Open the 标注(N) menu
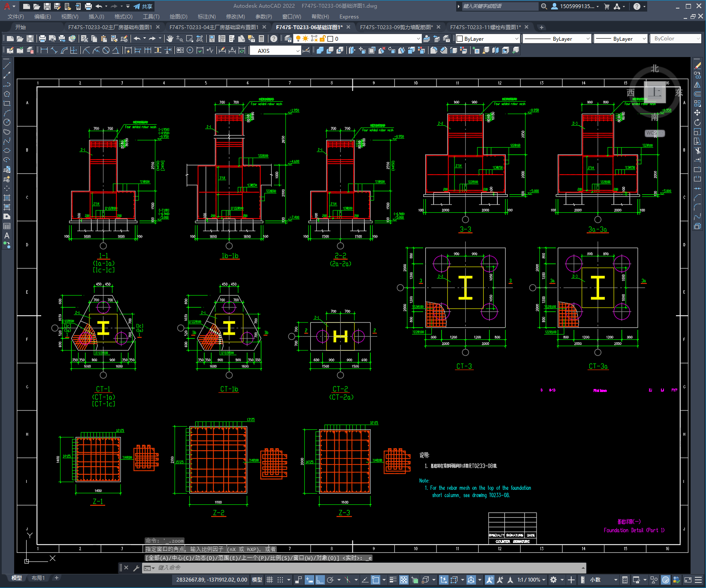Viewport: 706px width, 588px height. (x=207, y=17)
